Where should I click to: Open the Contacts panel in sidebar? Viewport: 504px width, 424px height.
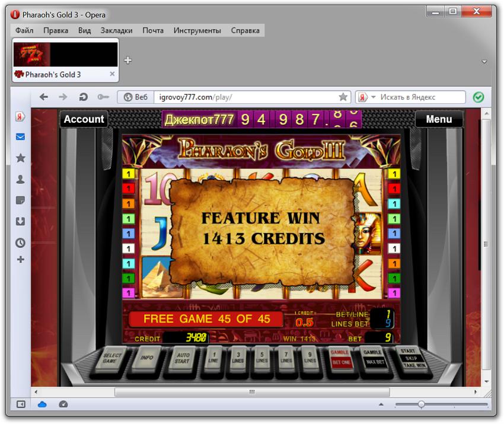20,179
